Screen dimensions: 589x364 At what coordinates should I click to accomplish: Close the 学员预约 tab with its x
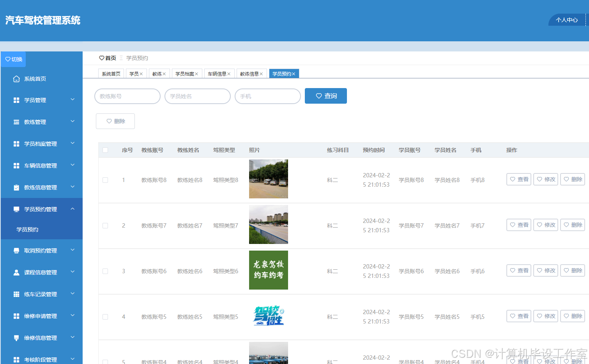pyautogui.click(x=294, y=74)
